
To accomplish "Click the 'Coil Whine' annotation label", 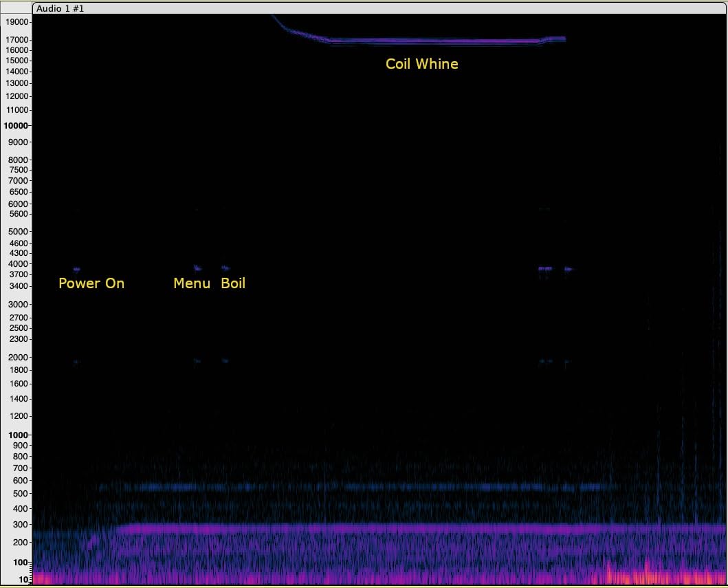I will point(421,64).
